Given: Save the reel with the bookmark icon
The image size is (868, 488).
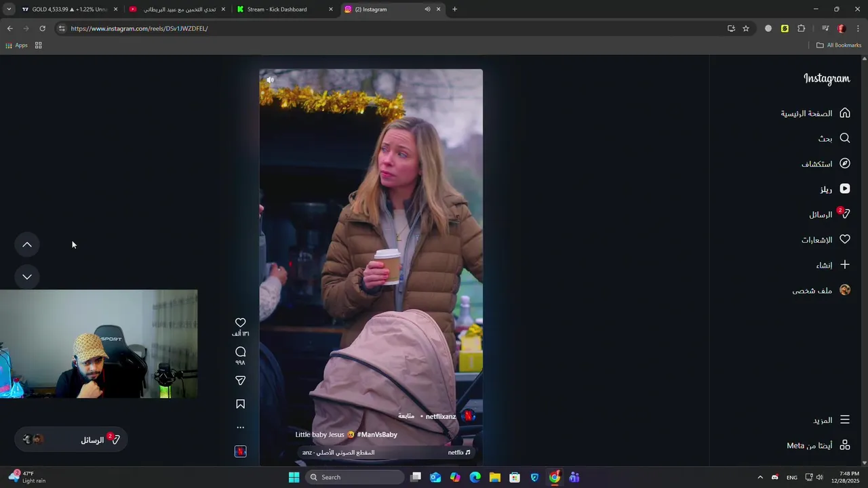Looking at the screenshot, I should coord(240,404).
